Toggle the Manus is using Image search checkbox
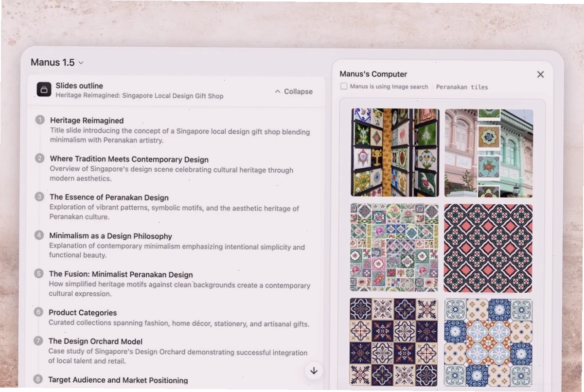Viewport: 584px width, 392px height. click(344, 87)
